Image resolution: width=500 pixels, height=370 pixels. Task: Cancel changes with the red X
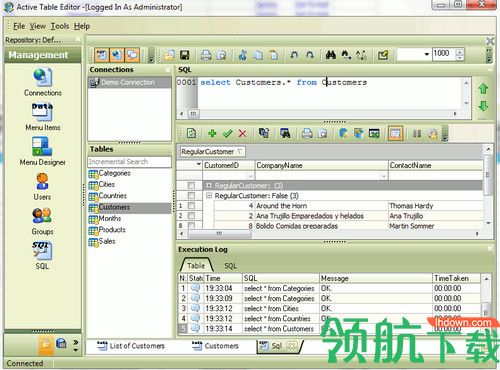click(243, 134)
